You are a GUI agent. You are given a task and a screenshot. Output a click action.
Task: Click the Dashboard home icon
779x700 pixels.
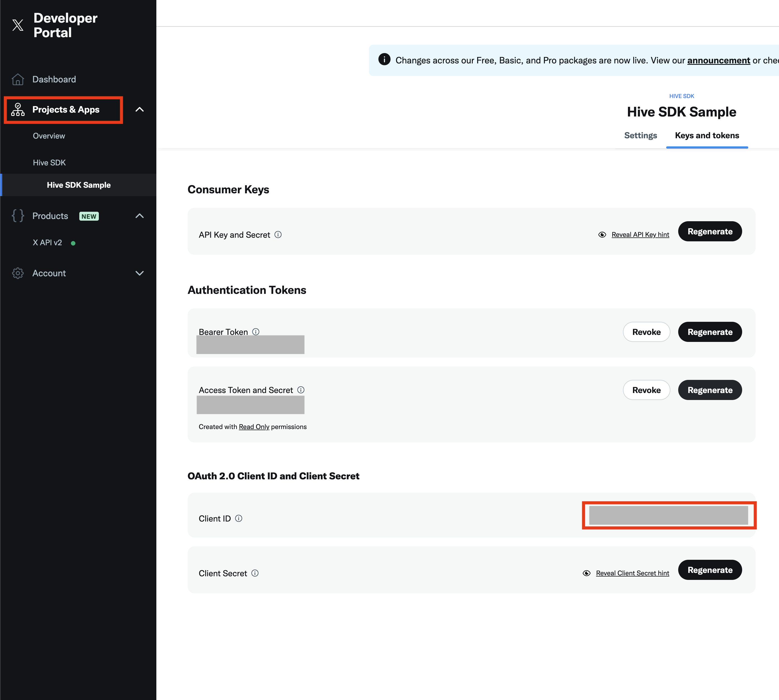[x=18, y=79]
